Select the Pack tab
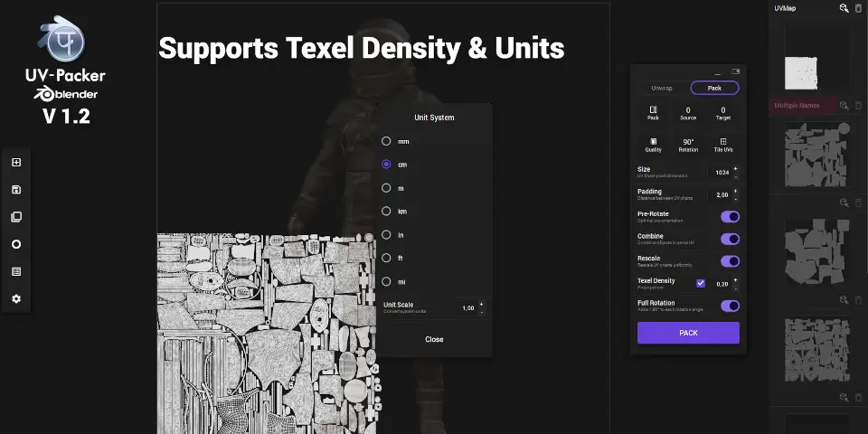 click(714, 89)
